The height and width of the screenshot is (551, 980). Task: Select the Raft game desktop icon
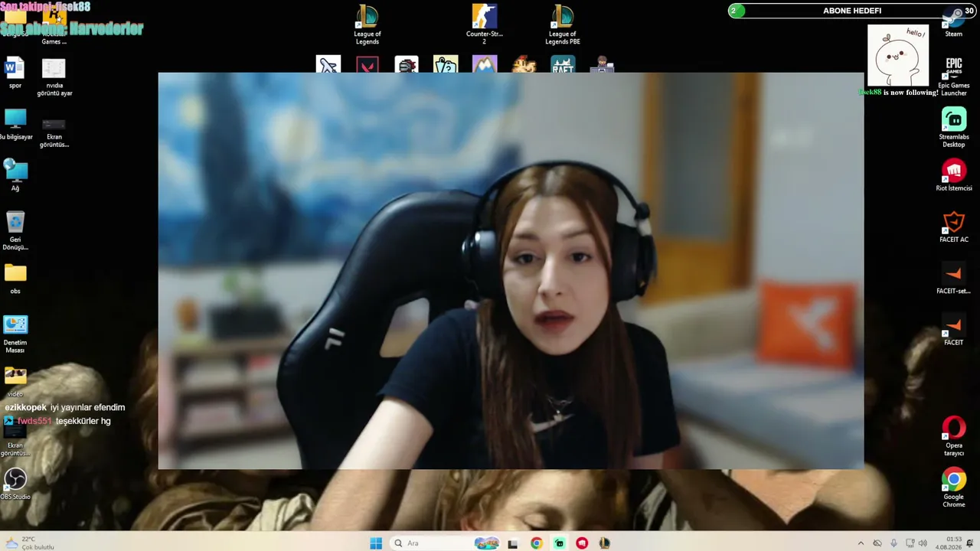coord(563,64)
